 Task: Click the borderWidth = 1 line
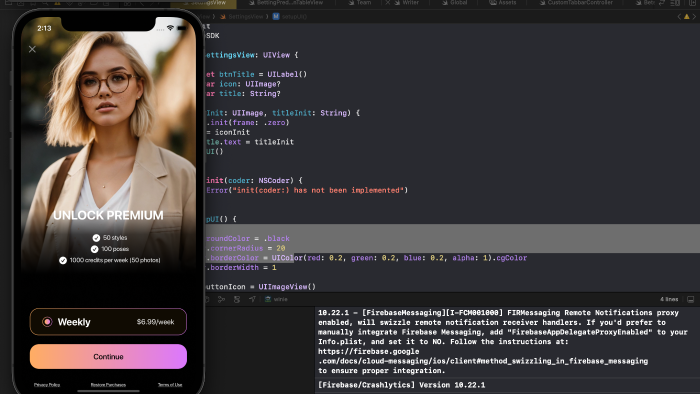click(x=241, y=268)
